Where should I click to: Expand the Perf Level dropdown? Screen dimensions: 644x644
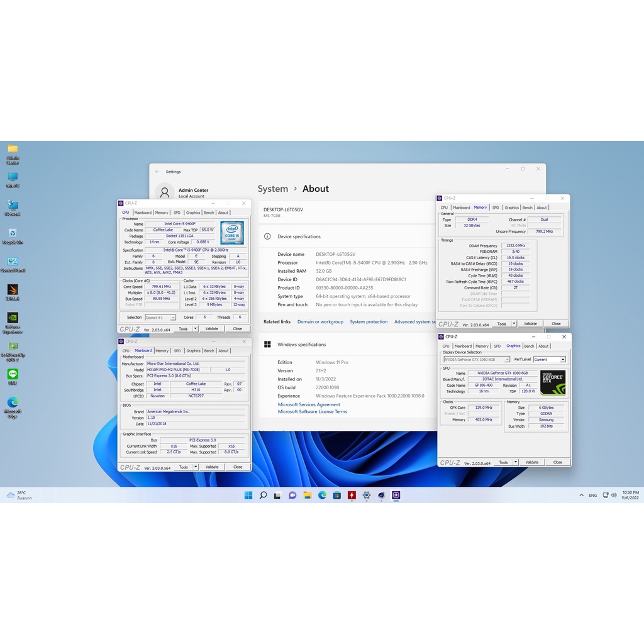coord(562,360)
